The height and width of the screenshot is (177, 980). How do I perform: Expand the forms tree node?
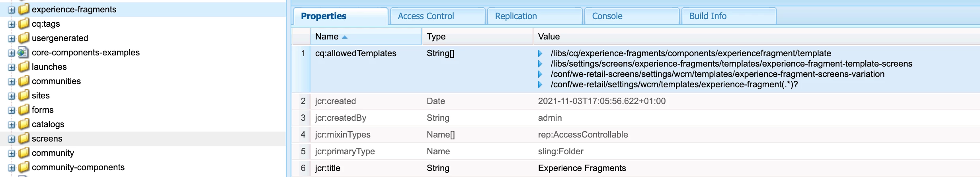point(12,110)
